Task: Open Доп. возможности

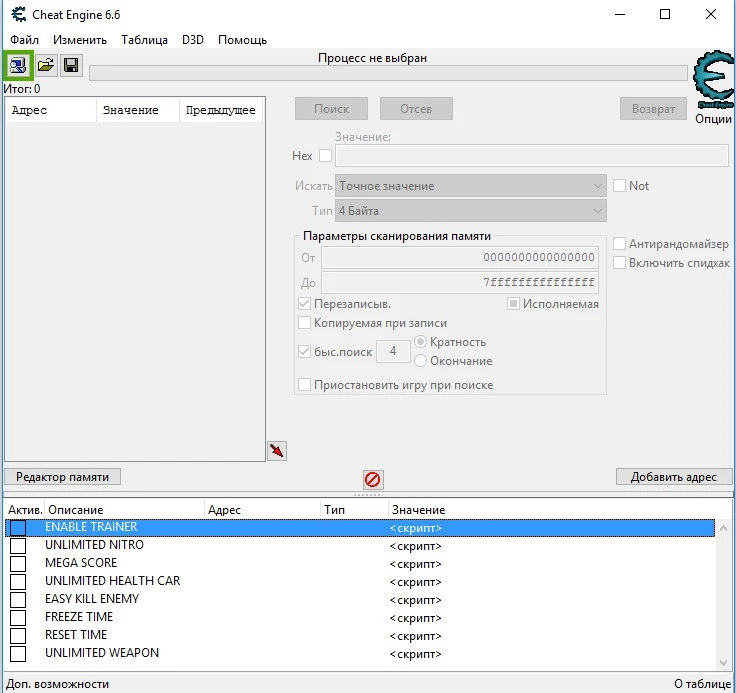Action: tap(57, 684)
